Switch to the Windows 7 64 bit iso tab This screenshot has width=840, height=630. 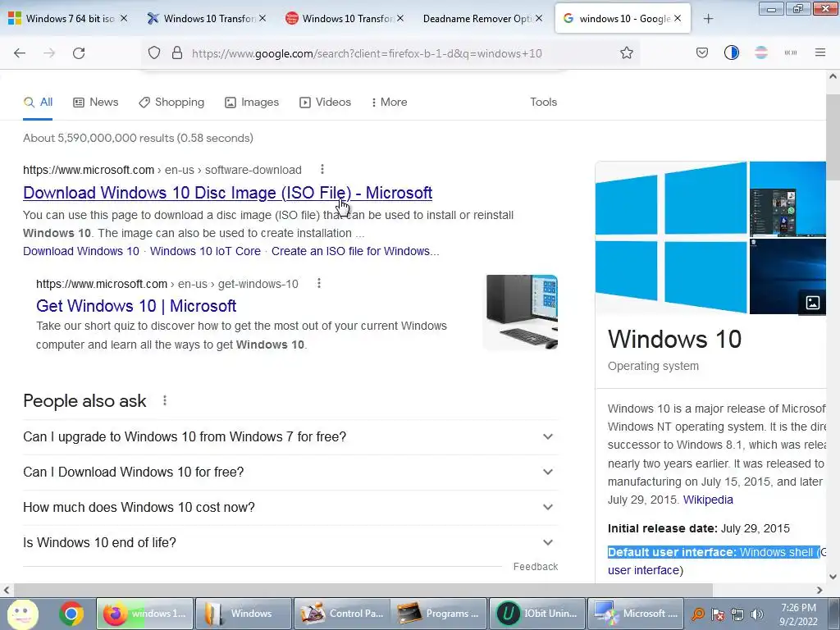click(x=68, y=19)
